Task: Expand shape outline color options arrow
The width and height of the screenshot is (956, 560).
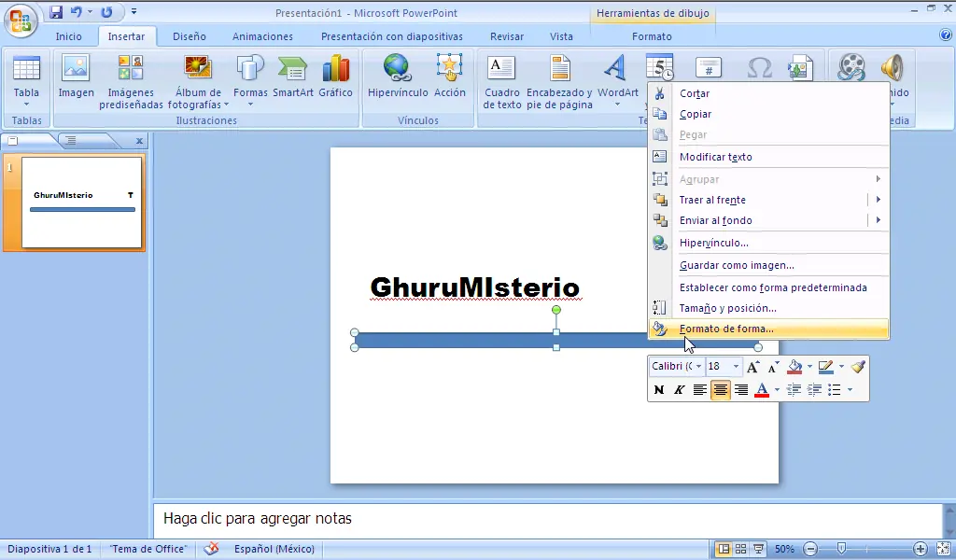Action: pos(841,366)
